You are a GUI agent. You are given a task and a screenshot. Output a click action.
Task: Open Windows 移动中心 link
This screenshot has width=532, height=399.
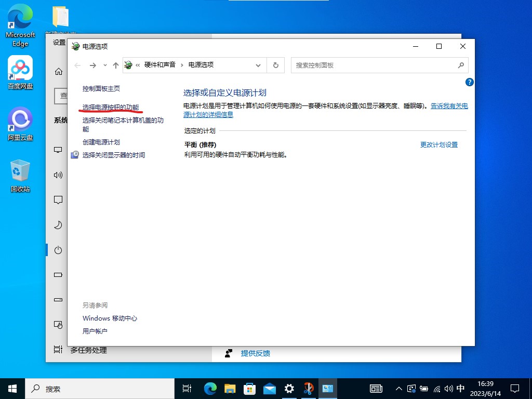(110, 318)
